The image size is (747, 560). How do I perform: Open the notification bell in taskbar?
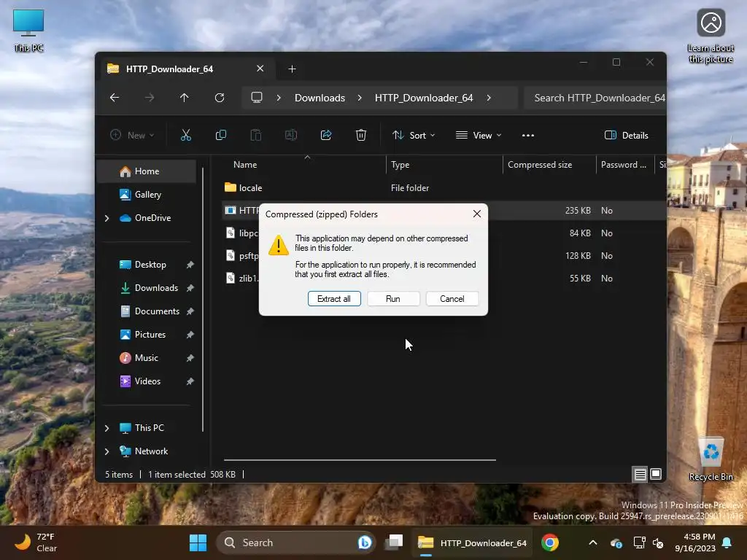point(727,542)
